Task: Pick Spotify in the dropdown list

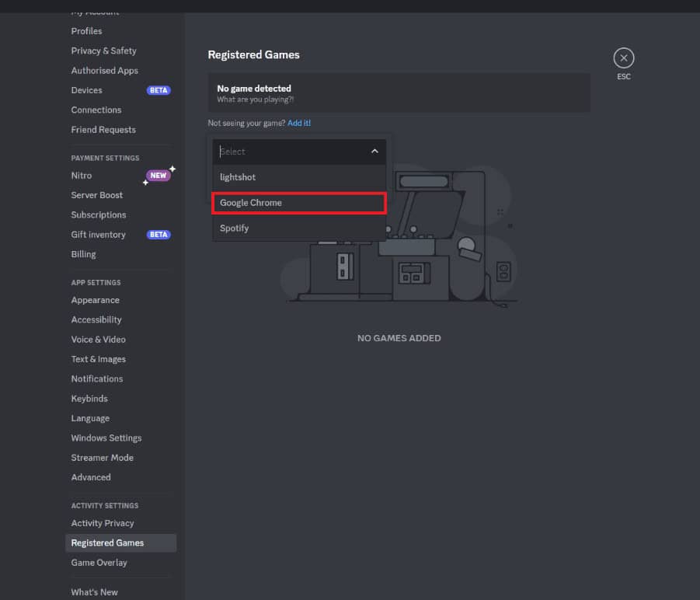Action: pyautogui.click(x=299, y=228)
